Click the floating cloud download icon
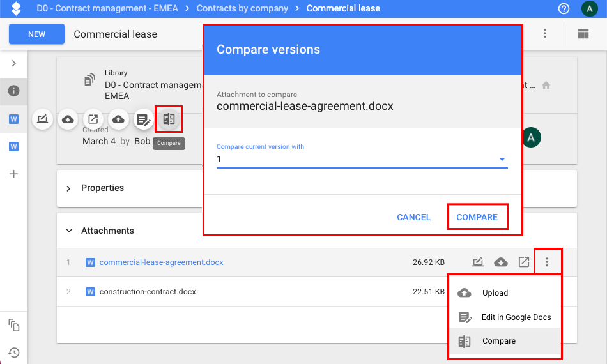The width and height of the screenshot is (607, 364). point(68,119)
